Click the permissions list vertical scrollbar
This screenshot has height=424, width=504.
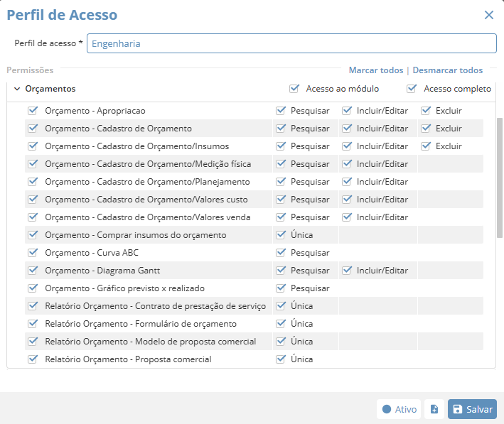[x=499, y=178]
